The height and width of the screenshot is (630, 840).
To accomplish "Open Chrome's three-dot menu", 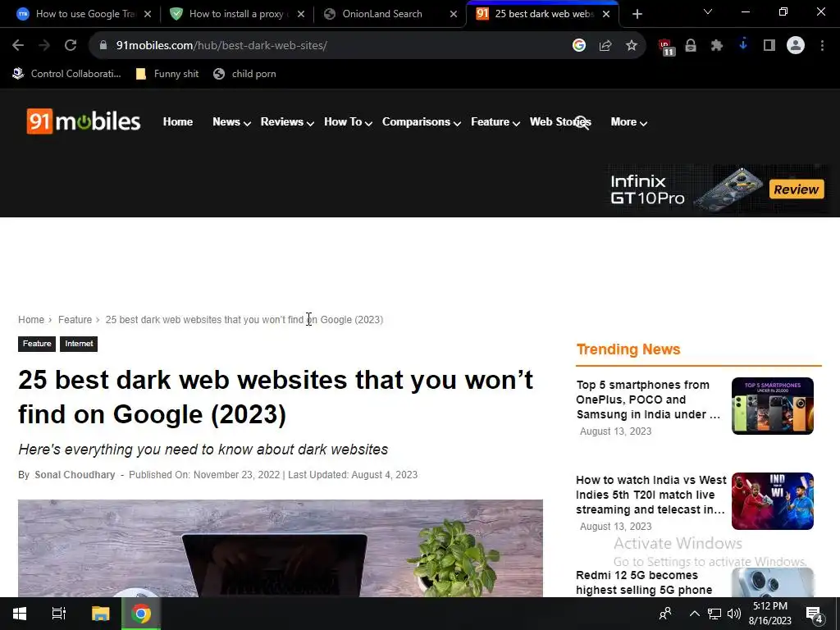I will tap(822, 46).
